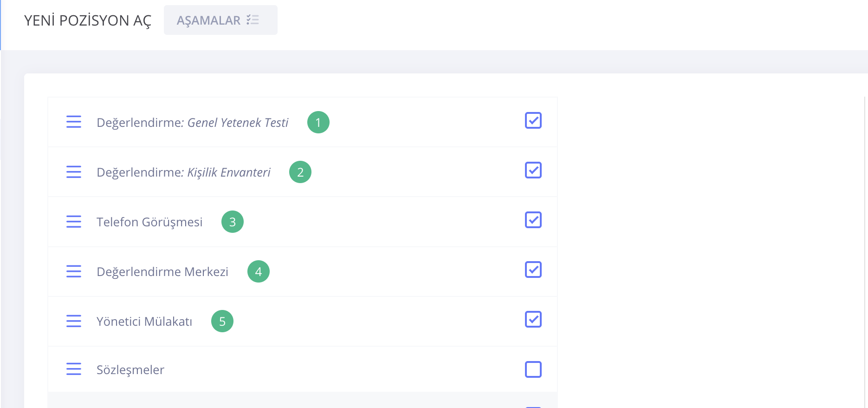Click the green step 1 badge
Viewport: 868px width, 408px height.
318,122
